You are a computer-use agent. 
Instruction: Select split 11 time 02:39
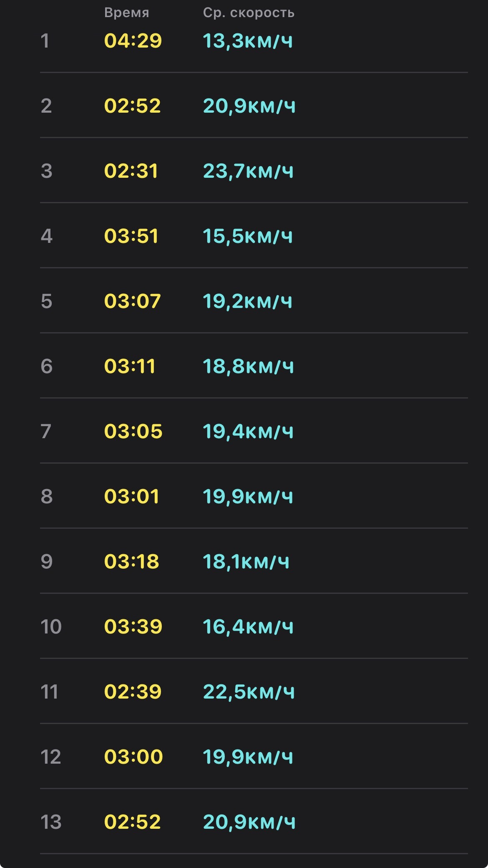coord(133,692)
